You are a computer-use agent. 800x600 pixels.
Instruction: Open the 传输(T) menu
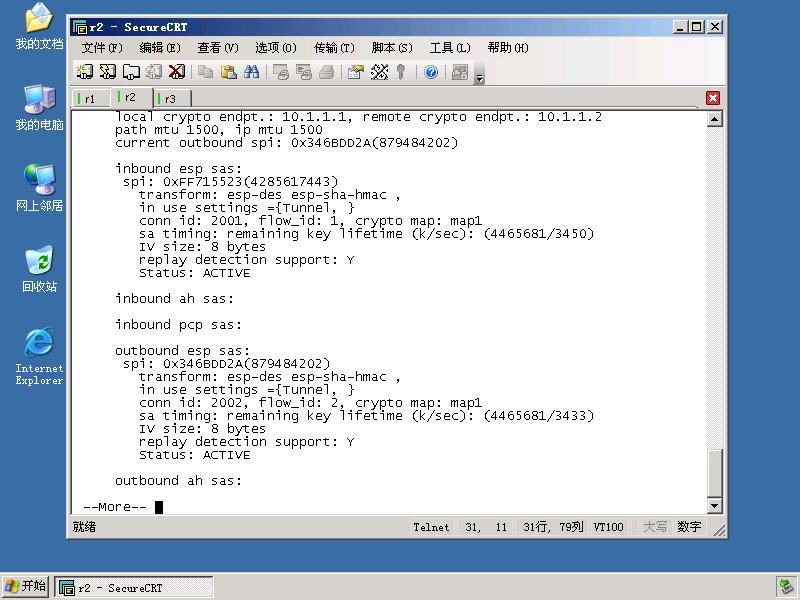334,48
